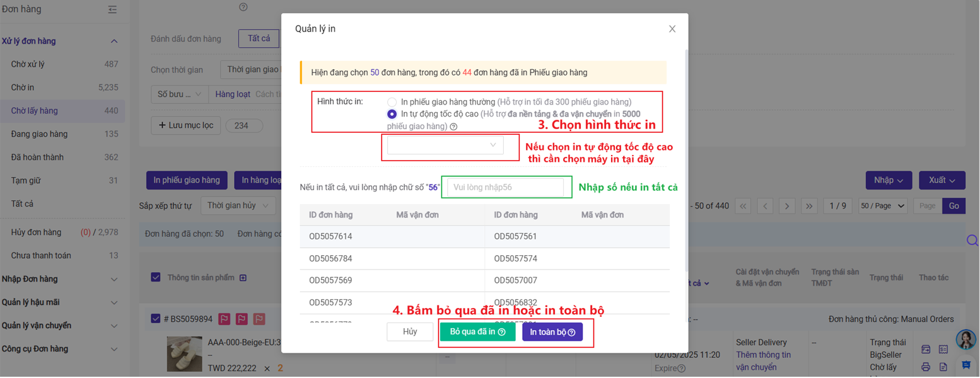Screen dimensions: 980x378
Task: Click the help question mark above filters
Action: coord(243,7)
